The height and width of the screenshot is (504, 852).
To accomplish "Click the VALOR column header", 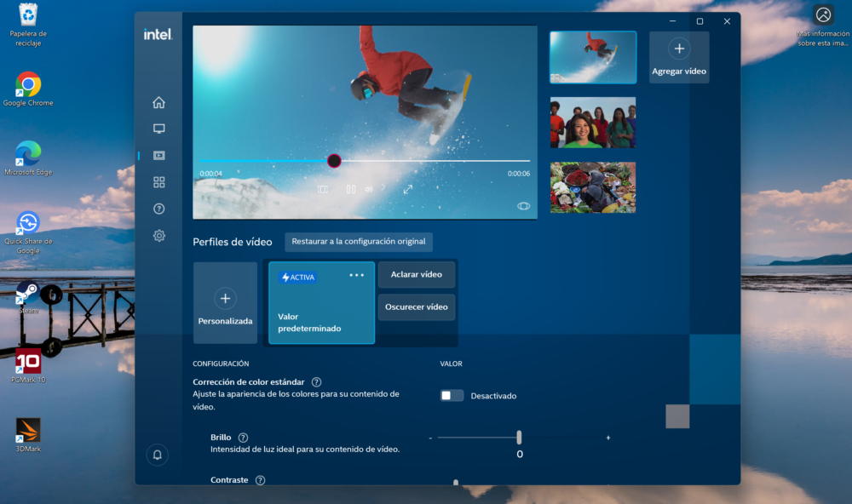I will coord(451,364).
